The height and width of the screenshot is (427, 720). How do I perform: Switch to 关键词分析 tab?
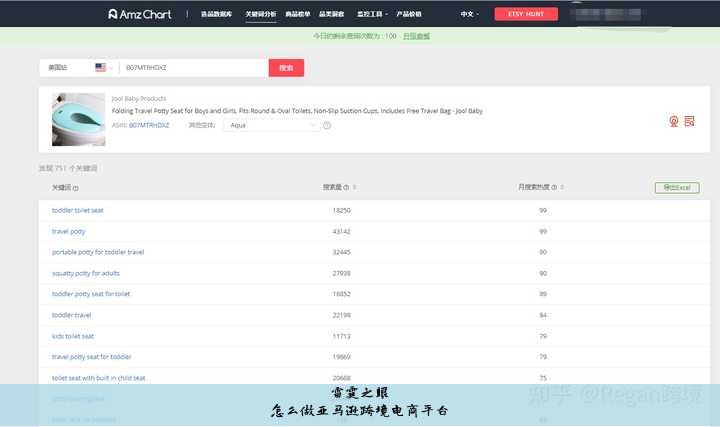tap(261, 14)
